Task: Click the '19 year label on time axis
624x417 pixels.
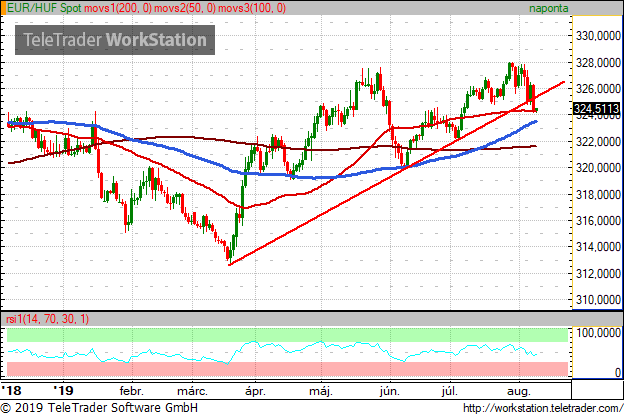Action: [63, 390]
